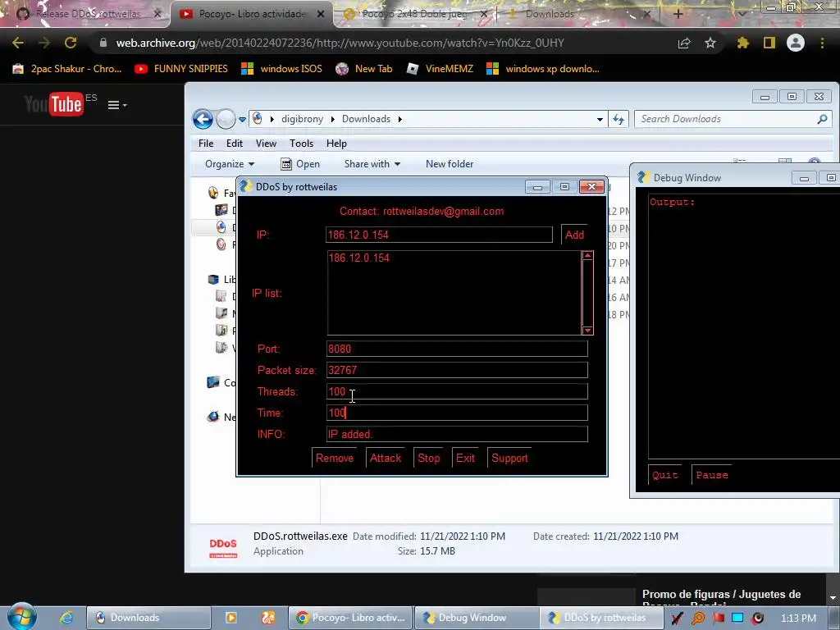Screen dimensions: 840x630
Task: Click the Port field showing 8080
Action: [x=457, y=349]
